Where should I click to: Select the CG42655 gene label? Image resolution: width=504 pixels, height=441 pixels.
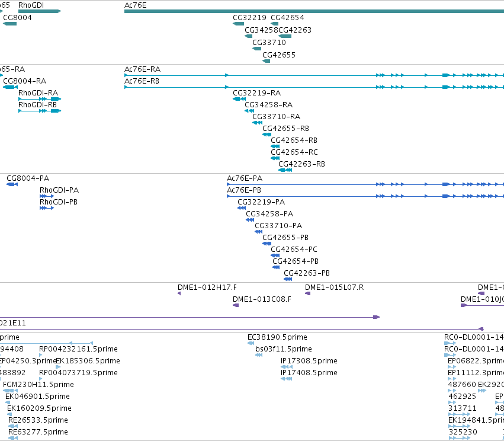coord(279,55)
